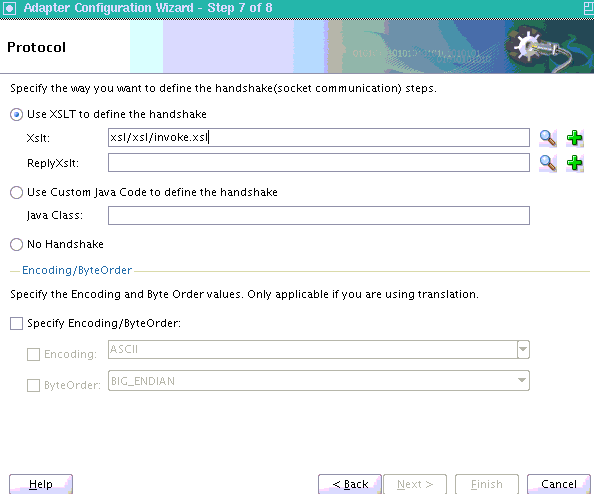The width and height of the screenshot is (594, 494).
Task: Browse for Xslt file with magnifier icon
Action: pos(548,138)
